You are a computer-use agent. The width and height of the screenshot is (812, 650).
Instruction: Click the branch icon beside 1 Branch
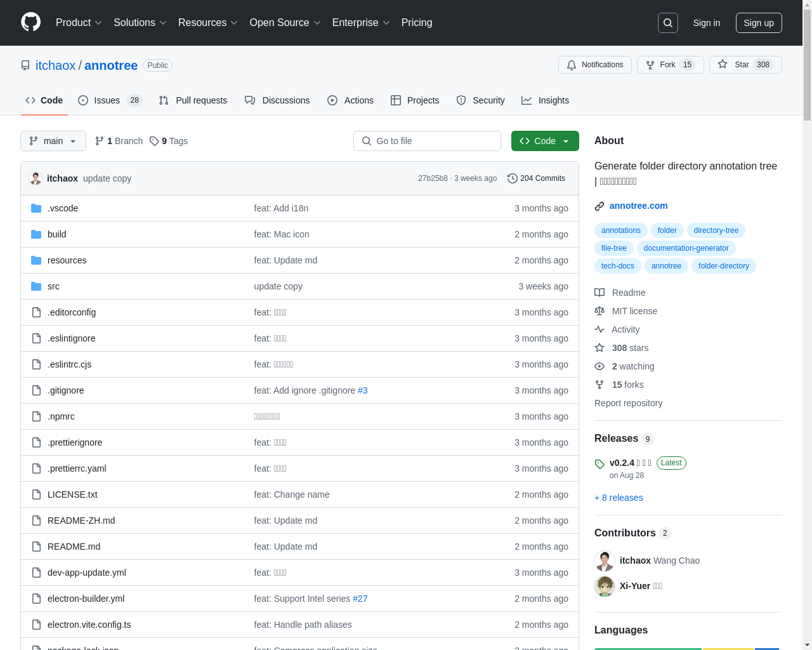100,141
